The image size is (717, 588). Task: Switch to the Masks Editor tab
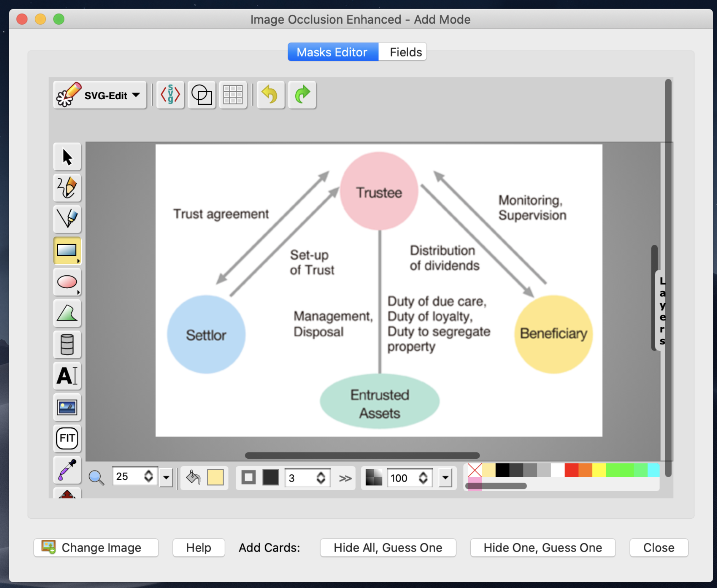coord(333,52)
